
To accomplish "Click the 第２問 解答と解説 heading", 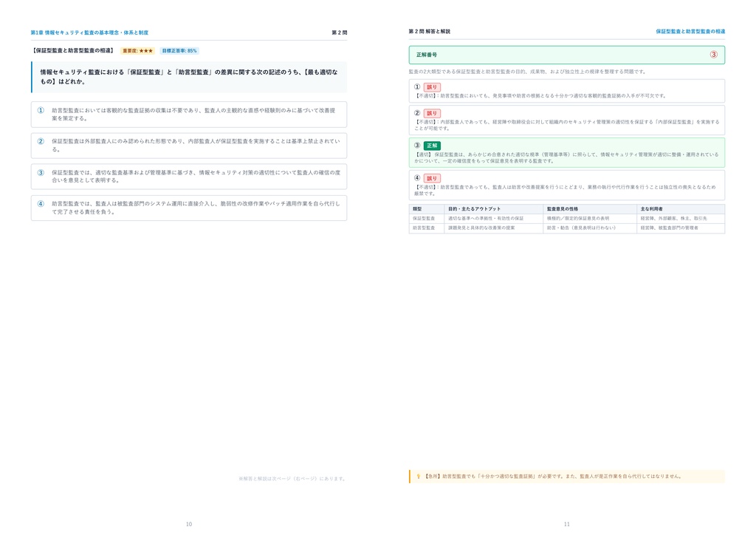I will (429, 31).
